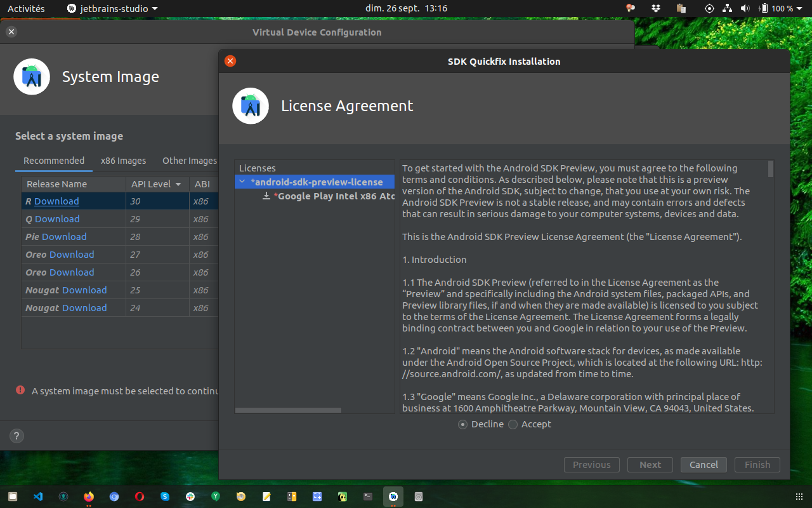The width and height of the screenshot is (812, 508).
Task: Click the Dropbox tray icon
Action: (656, 8)
